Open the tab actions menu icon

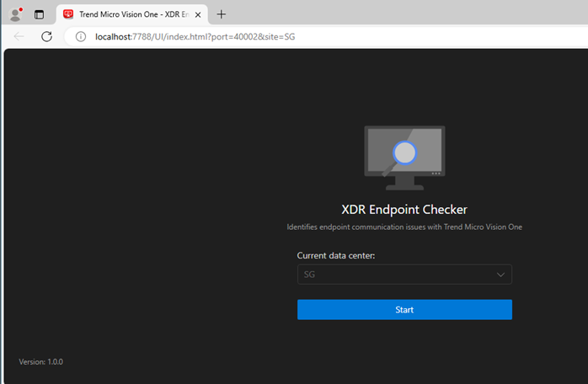tap(39, 14)
